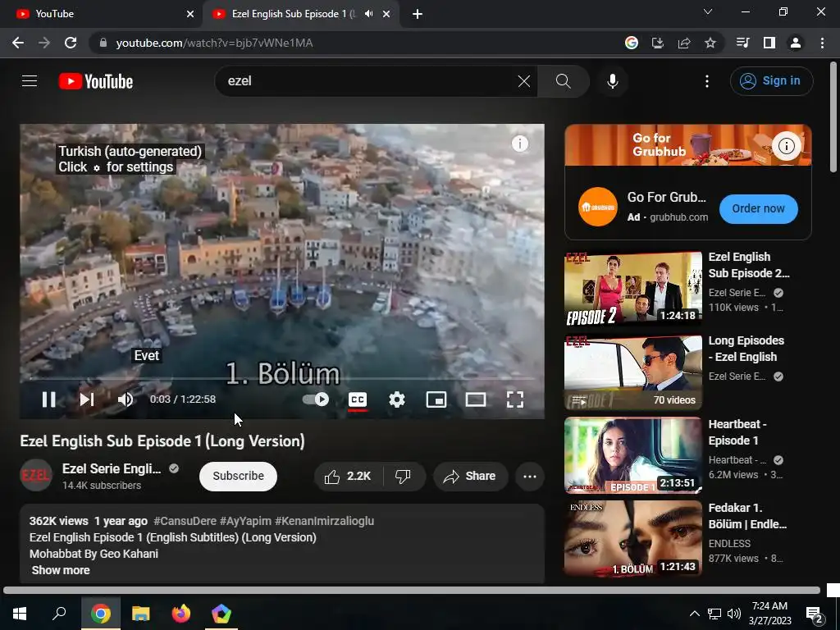
Task: Open a new browser tab
Action: point(418,14)
